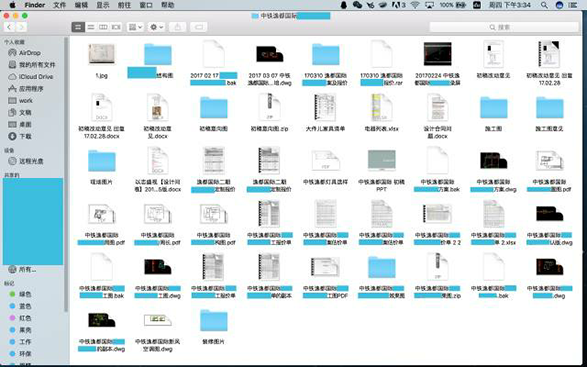Go back with the Finder back arrow

click(x=9, y=27)
